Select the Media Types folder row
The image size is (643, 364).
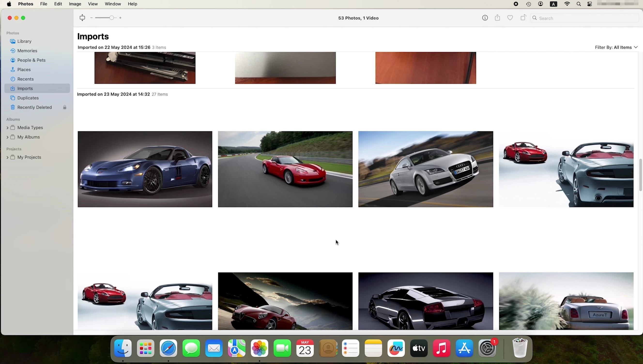pos(37,127)
